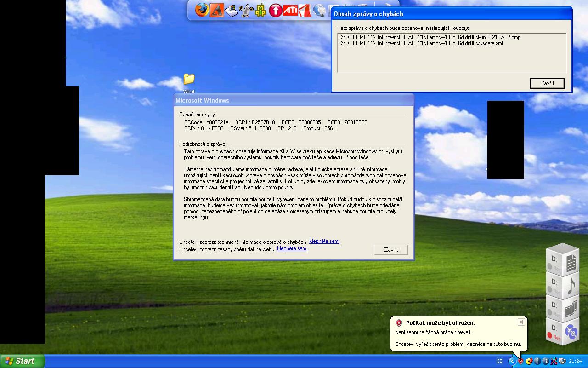Open the 'What' folder on the desktop
This screenshot has height=368, width=588.
pyautogui.click(x=189, y=83)
